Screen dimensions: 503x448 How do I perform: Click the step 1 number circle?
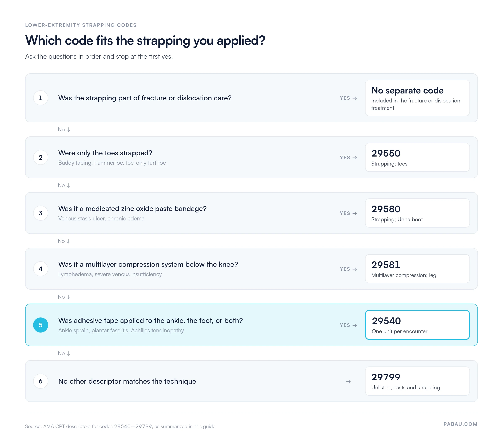[41, 98]
